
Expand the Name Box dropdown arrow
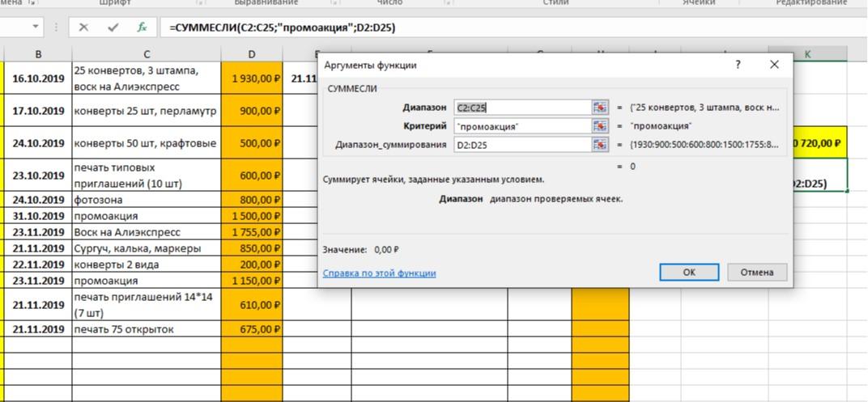coord(36,28)
